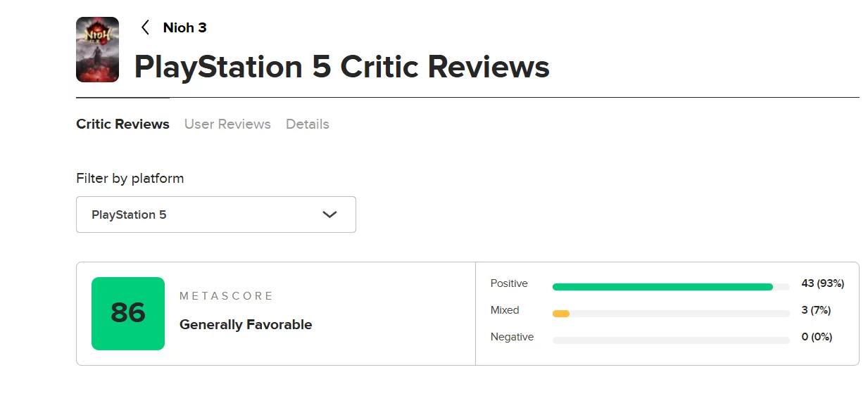Open the PlayStation 5 platform dropdown
This screenshot has width=868, height=403.
pos(215,215)
